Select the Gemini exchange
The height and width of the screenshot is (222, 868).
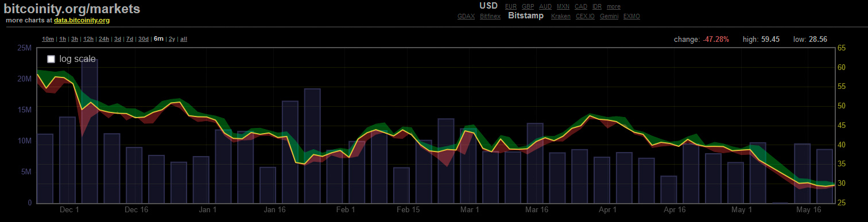[609, 16]
